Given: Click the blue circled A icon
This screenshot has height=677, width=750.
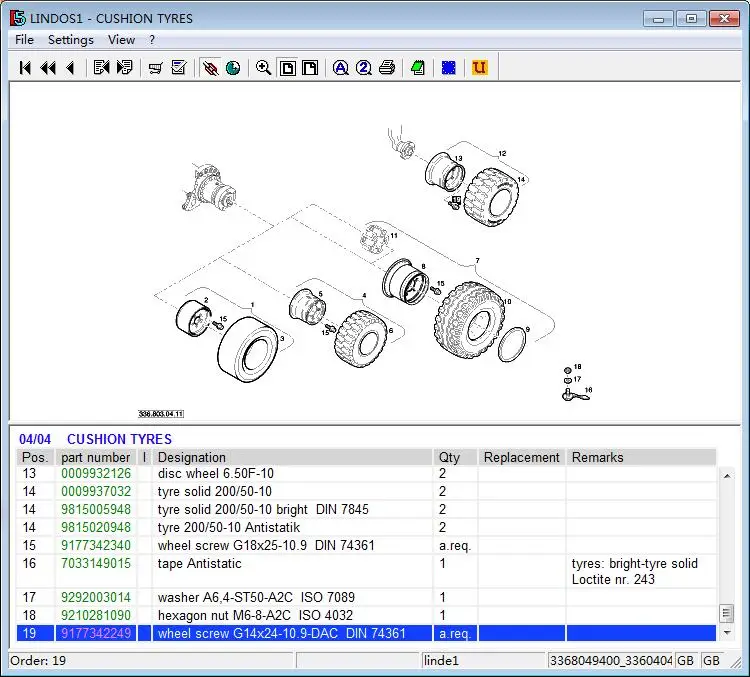Looking at the screenshot, I should [x=340, y=68].
